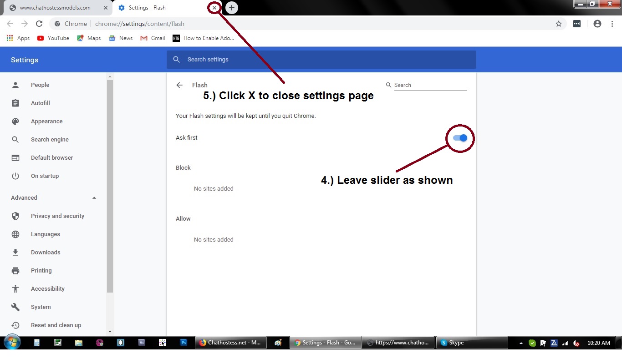Image resolution: width=622 pixels, height=364 pixels.
Task: Click the network signal tray icon
Action: (x=565, y=343)
